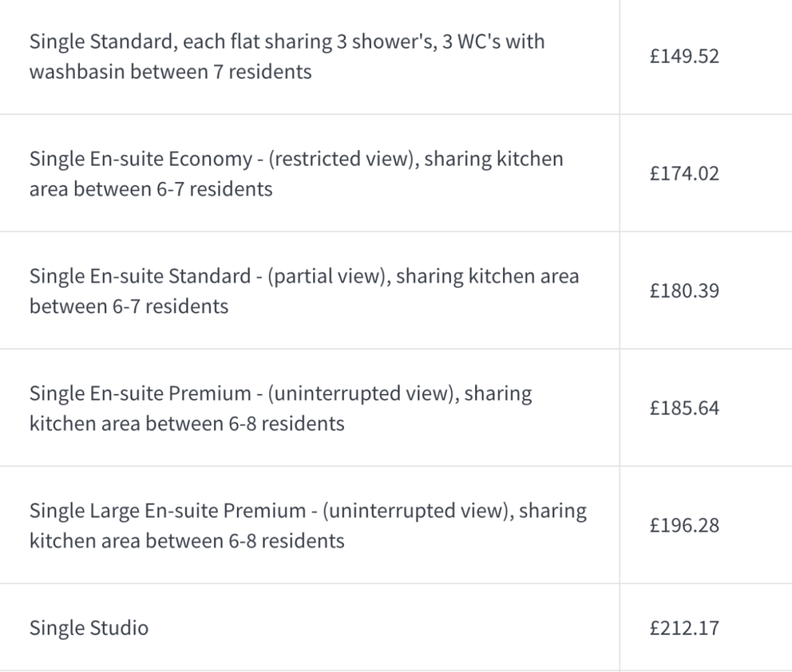Viewport: 792px width, 672px height.
Task: Select the £185.64 price
Action: (x=684, y=409)
